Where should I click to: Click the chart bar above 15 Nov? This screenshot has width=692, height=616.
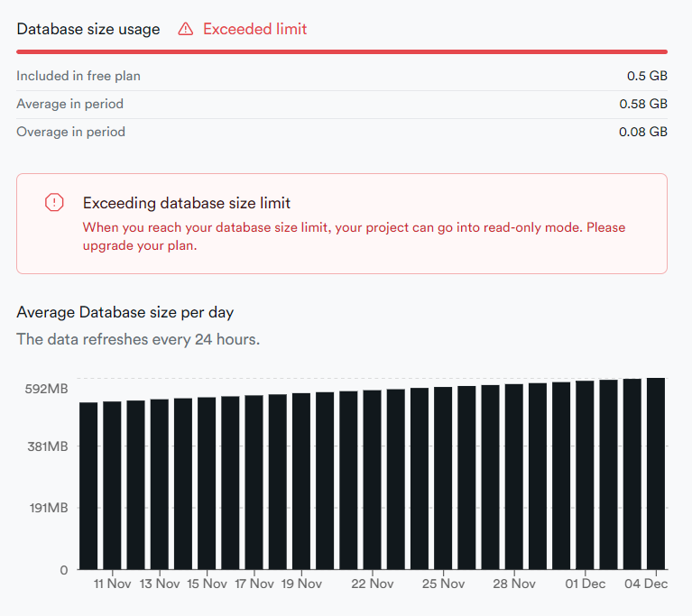(207, 483)
